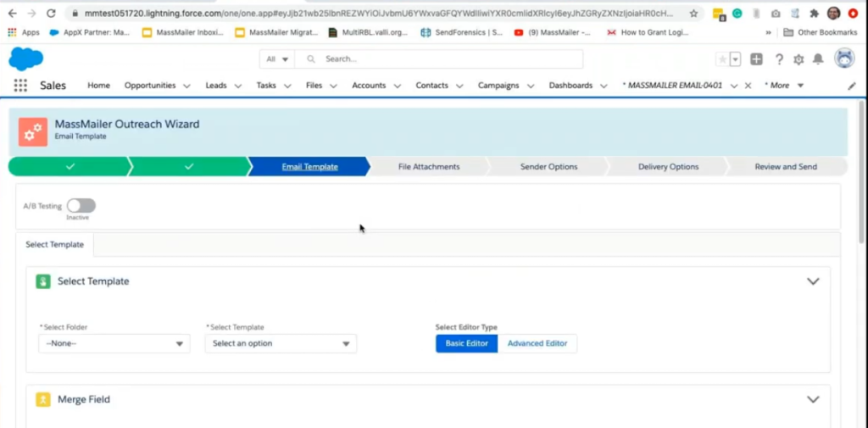Viewport: 868px width, 428px height.
Task: Jump to Sender Options wizard step
Action: (548, 167)
